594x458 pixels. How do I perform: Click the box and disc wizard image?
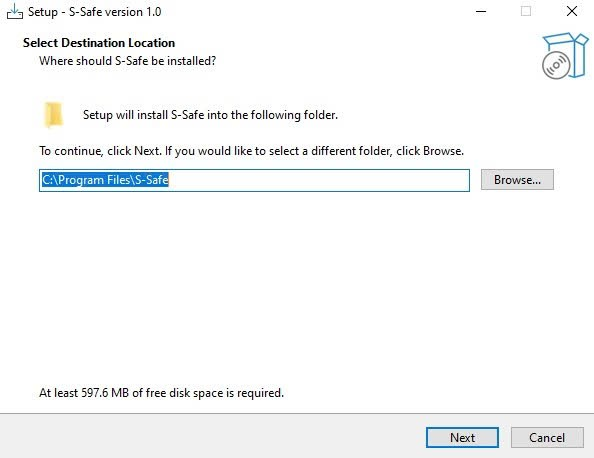565,56
